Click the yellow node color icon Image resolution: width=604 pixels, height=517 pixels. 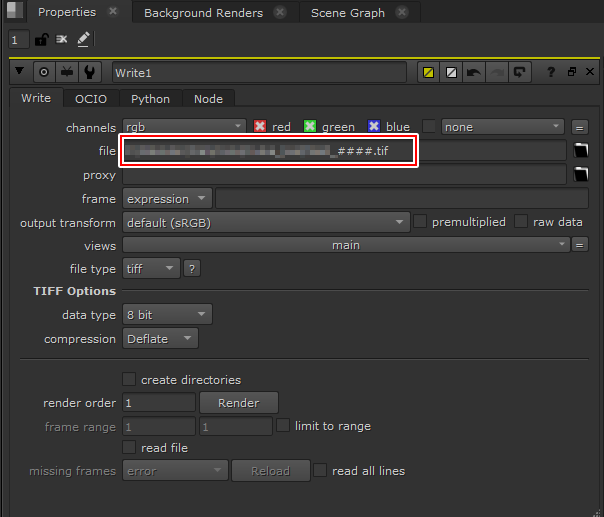(x=429, y=73)
